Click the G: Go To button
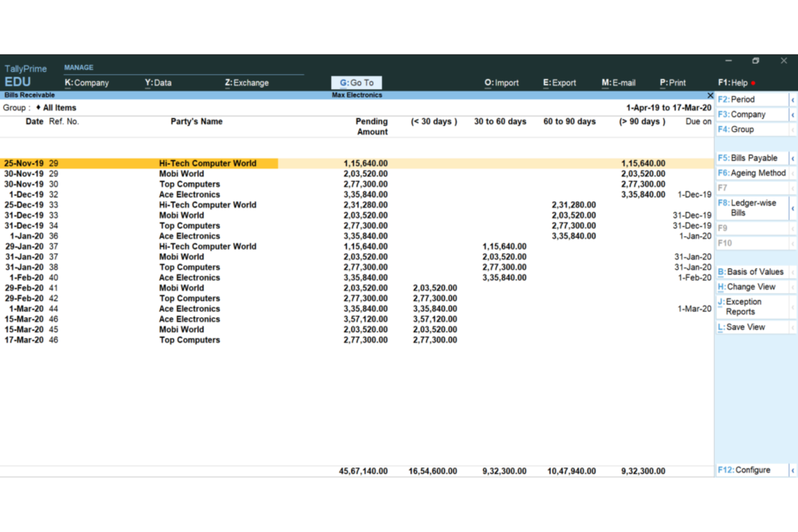798x532 pixels. click(356, 82)
